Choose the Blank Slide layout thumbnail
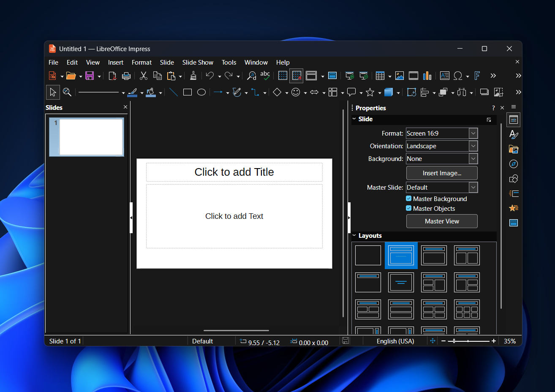 pos(368,256)
